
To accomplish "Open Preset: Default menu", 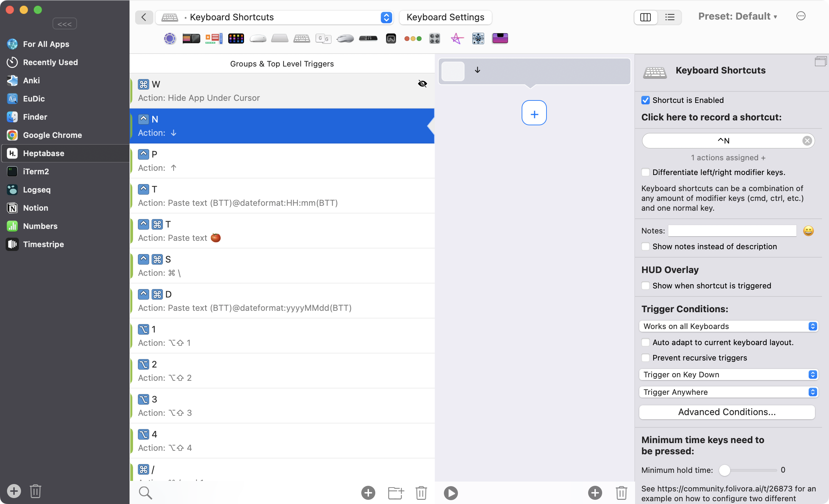I will point(737,16).
